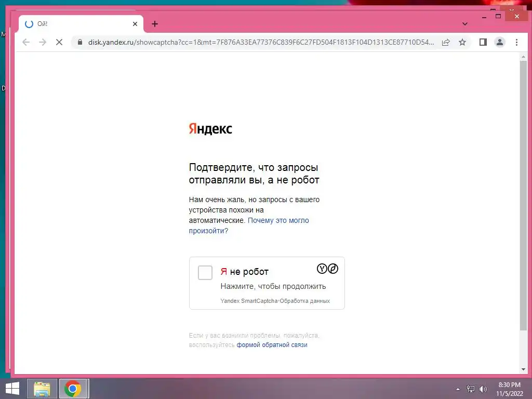Open the Chrome three-dot menu
This screenshot has height=399, width=532.
point(516,42)
